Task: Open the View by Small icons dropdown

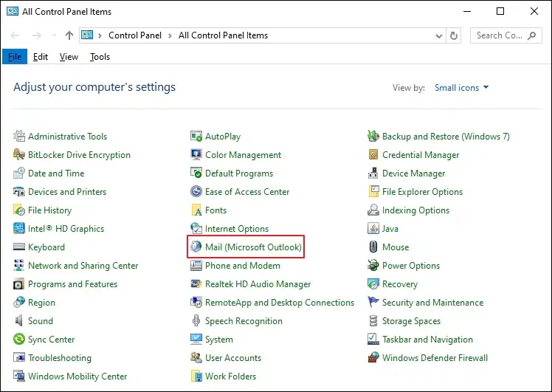Action: (x=461, y=87)
